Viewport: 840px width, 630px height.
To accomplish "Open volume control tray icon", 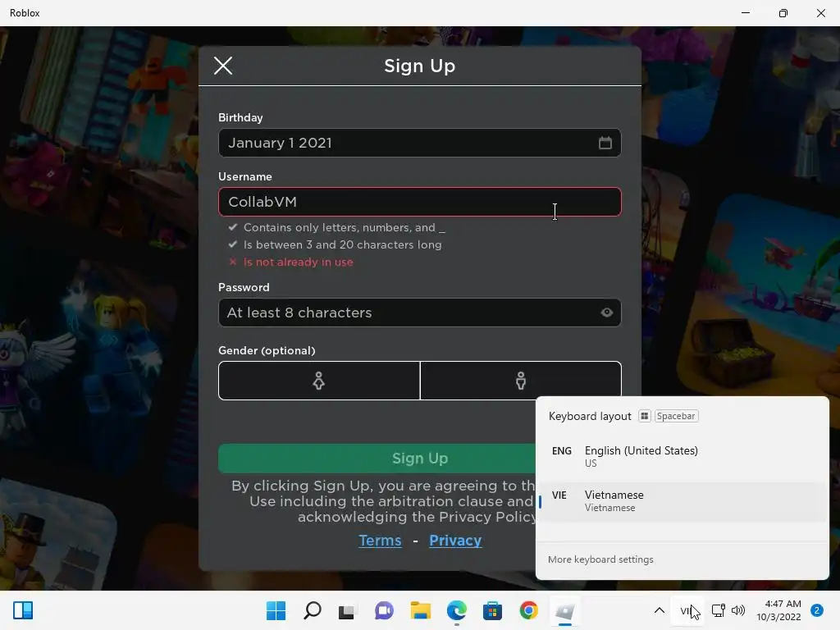I will point(738,610).
